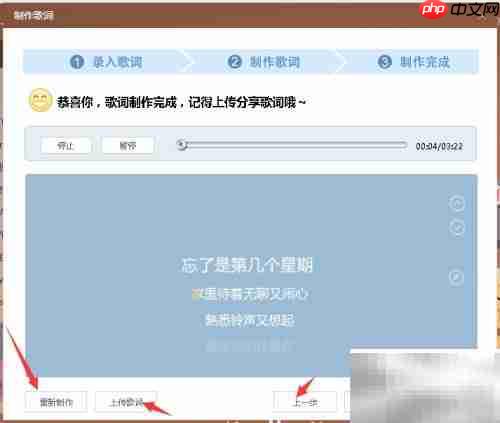
Task: Click the lyric line 忘了是第几个星期
Action: (247, 265)
